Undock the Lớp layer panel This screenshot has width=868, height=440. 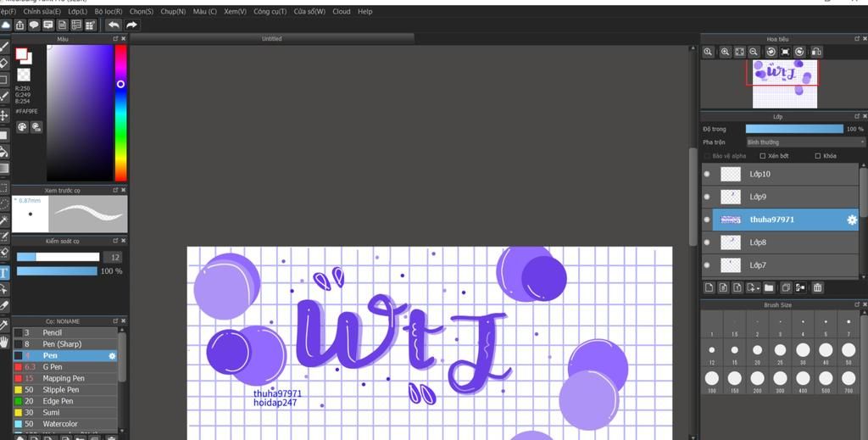point(856,116)
